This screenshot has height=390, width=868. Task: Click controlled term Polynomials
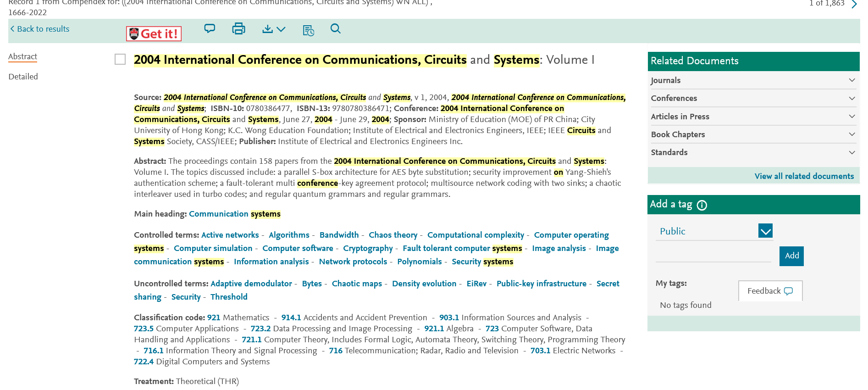click(x=420, y=262)
